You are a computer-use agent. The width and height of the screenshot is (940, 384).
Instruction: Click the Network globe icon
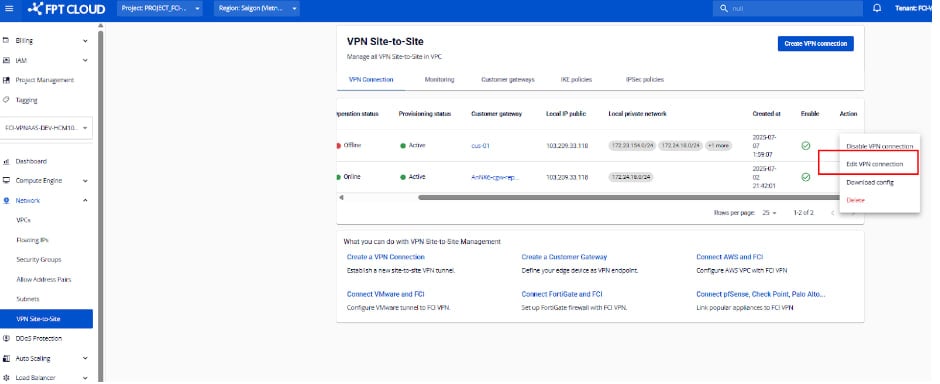7,201
